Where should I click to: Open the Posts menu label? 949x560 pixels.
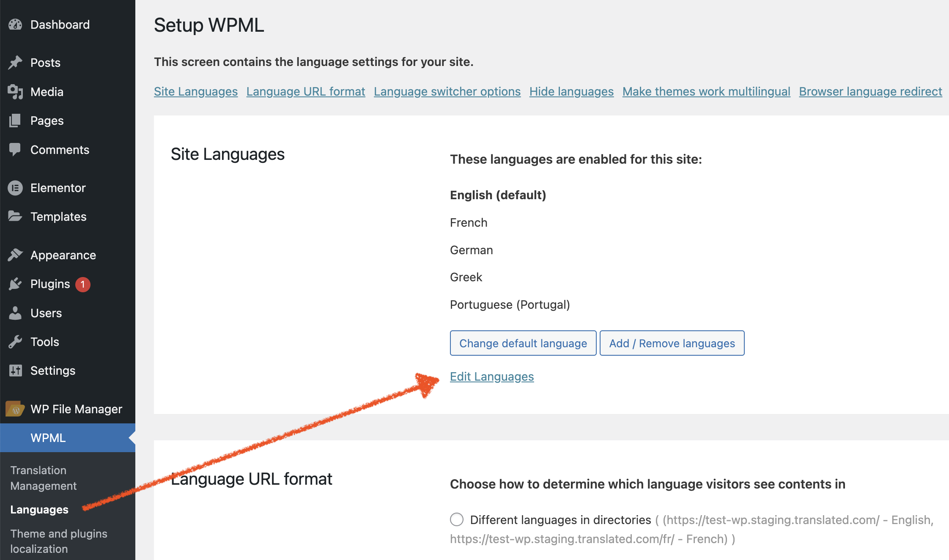[46, 63]
